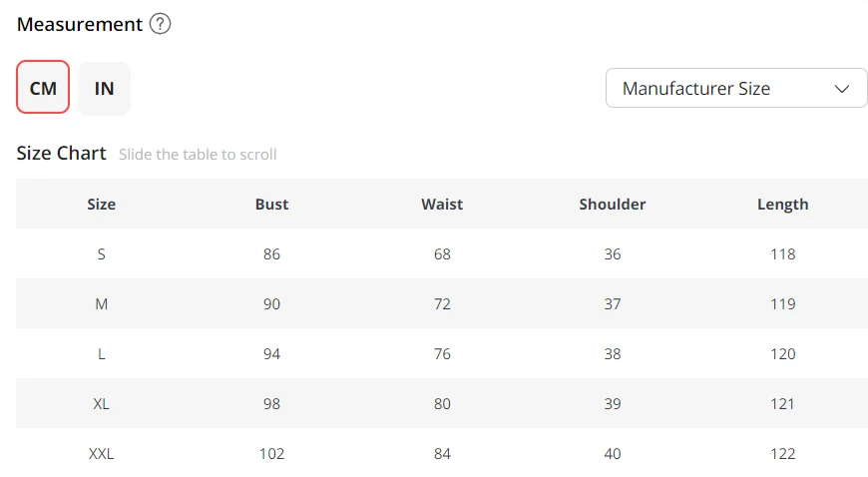Select the L size row label
This screenshot has width=868, height=477.
click(102, 353)
